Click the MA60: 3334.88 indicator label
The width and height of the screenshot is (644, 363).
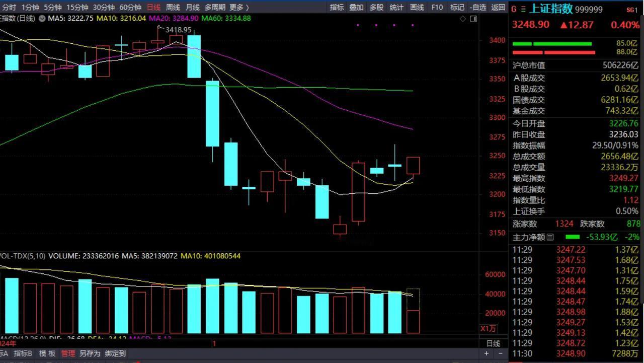[x=226, y=18]
